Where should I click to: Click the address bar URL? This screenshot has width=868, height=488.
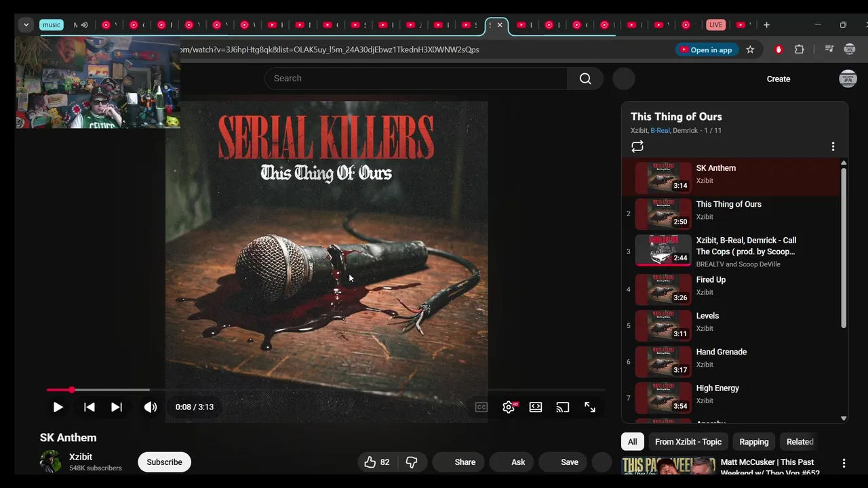(330, 49)
